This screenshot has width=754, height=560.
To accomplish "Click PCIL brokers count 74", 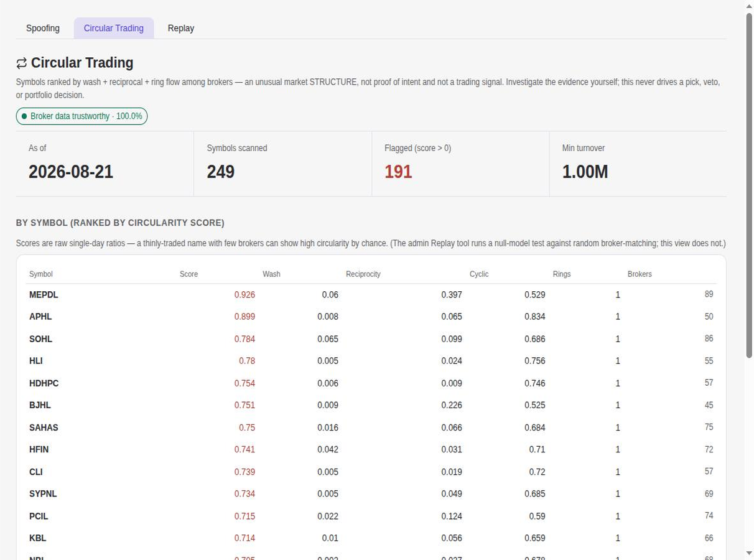I will [x=709, y=516].
